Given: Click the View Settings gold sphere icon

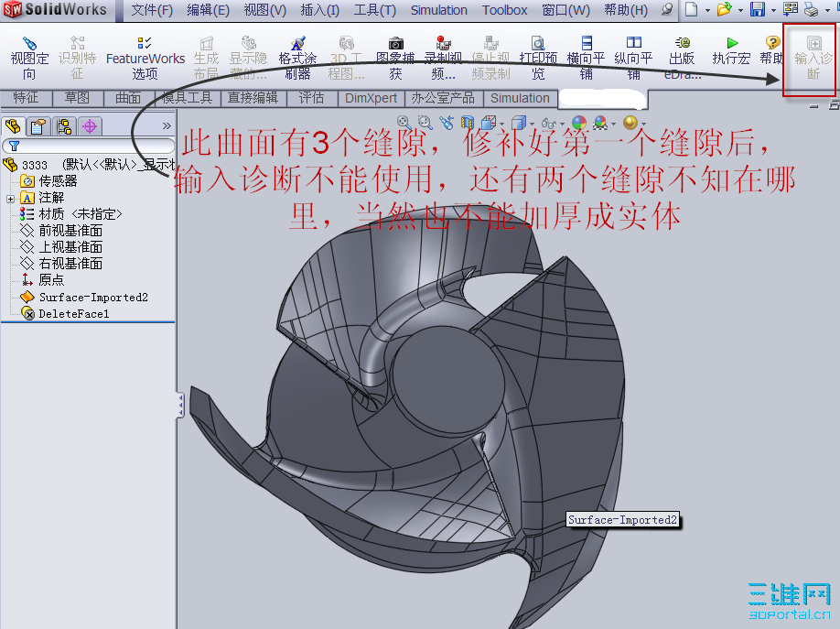Looking at the screenshot, I should pyautogui.click(x=630, y=123).
